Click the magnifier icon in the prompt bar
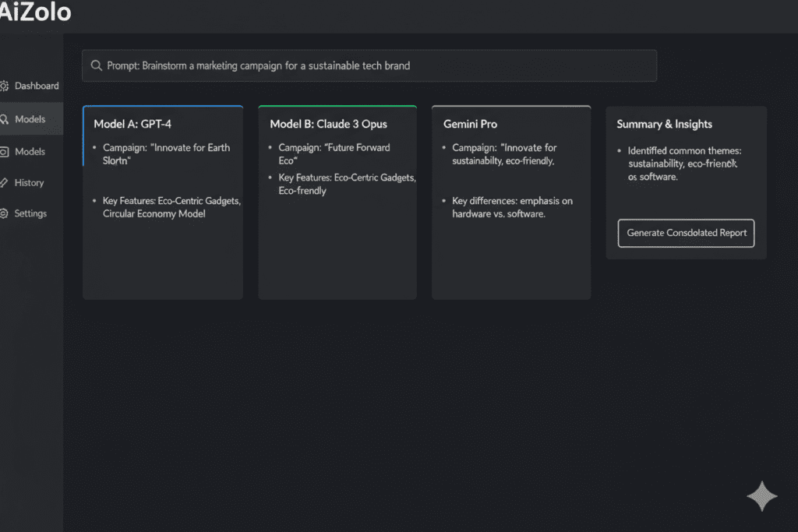The image size is (798, 532). click(x=97, y=66)
